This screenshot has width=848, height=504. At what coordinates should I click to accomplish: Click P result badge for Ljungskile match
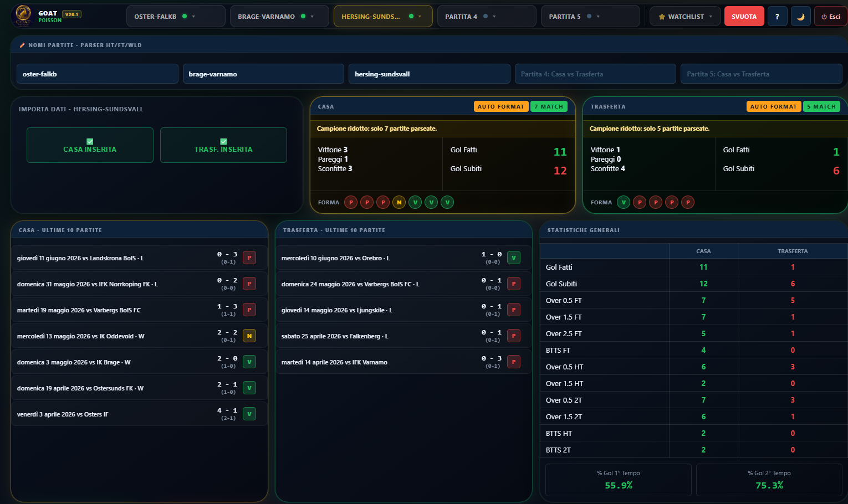(x=514, y=310)
